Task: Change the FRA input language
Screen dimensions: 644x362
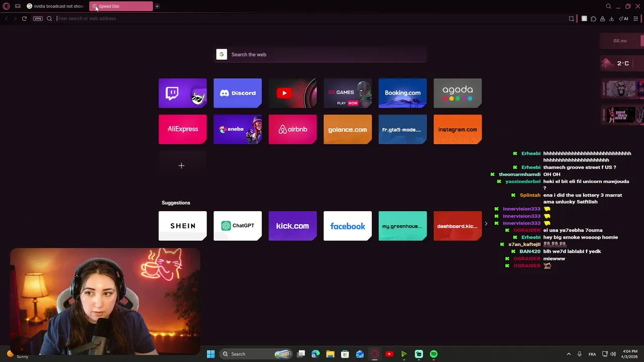Action: (592, 354)
